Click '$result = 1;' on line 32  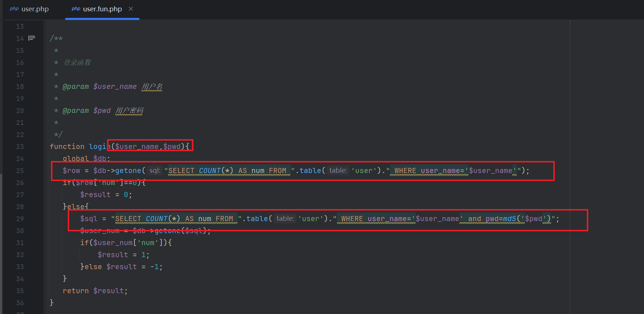point(123,255)
